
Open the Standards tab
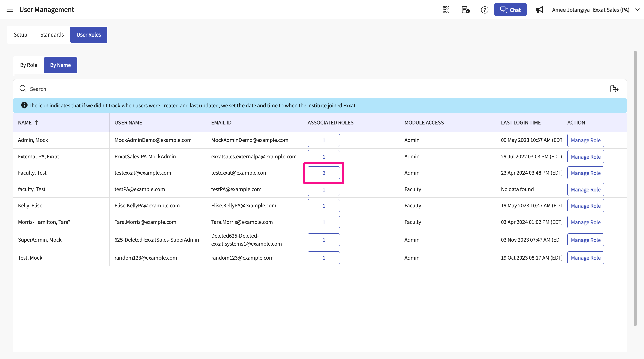click(x=52, y=35)
